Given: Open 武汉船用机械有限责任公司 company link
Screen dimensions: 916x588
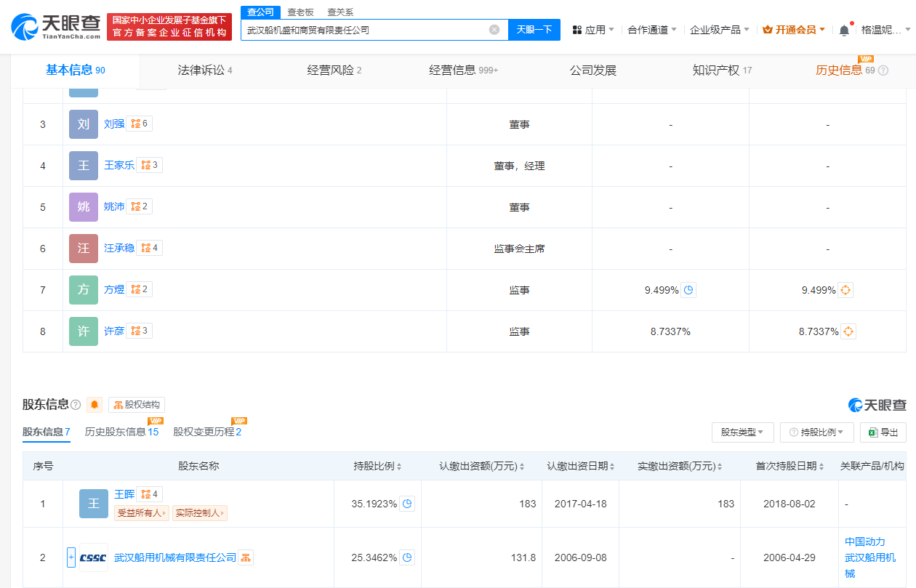Looking at the screenshot, I should 175,557.
